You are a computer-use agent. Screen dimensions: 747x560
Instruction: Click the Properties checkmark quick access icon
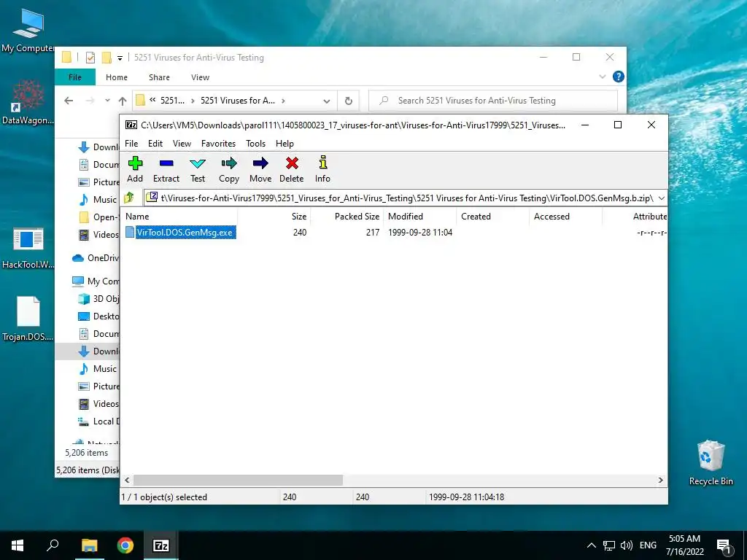(x=90, y=58)
